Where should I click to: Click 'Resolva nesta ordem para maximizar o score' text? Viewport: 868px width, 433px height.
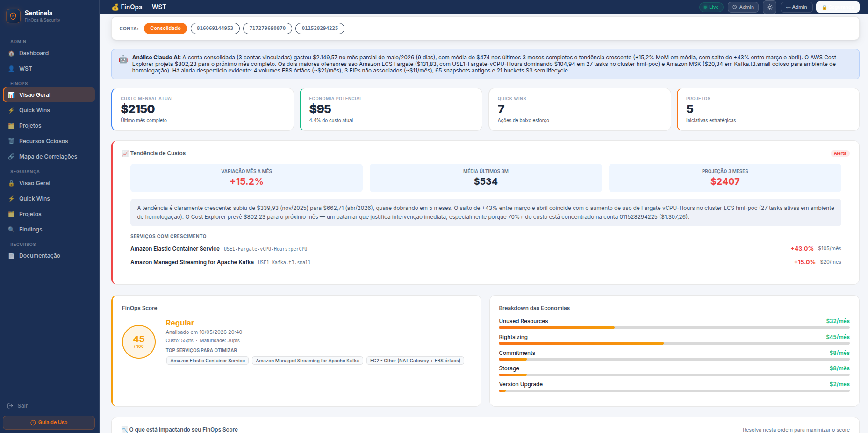pyautogui.click(x=796, y=430)
